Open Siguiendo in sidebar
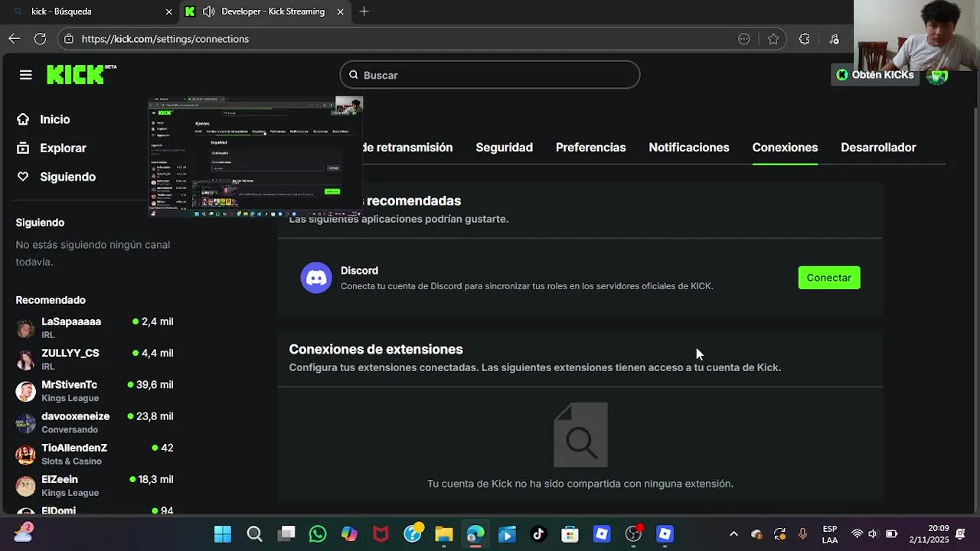Screen dimensions: 980x551 [67, 177]
